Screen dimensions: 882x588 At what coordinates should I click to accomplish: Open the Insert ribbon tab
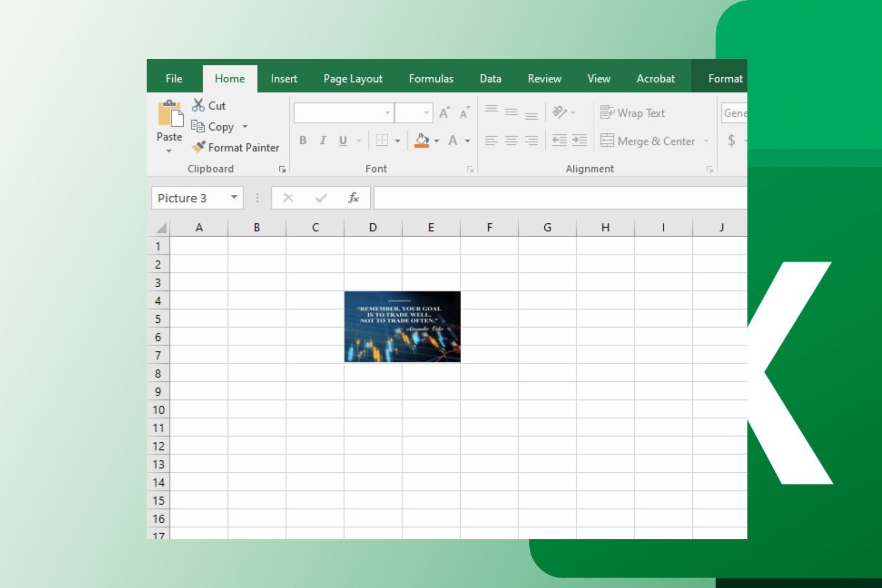click(283, 78)
